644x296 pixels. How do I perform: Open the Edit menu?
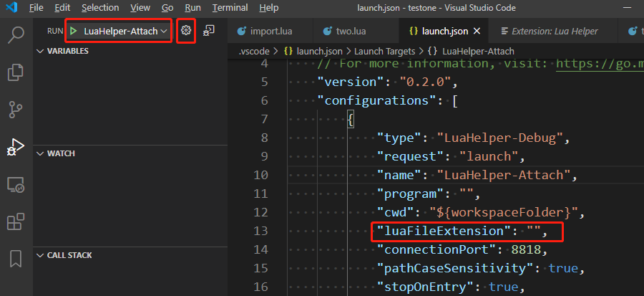point(62,7)
